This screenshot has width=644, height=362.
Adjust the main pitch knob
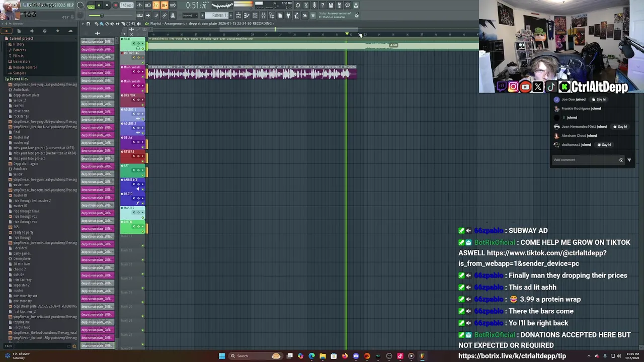click(80, 16)
